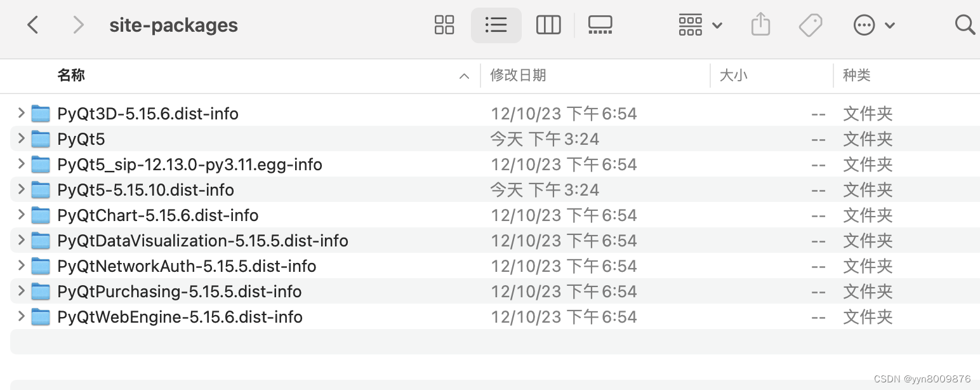Expand PyQt5_sip-12.13.0-py3.11.egg-info folder
The width and height of the screenshot is (980, 390).
coord(21,164)
